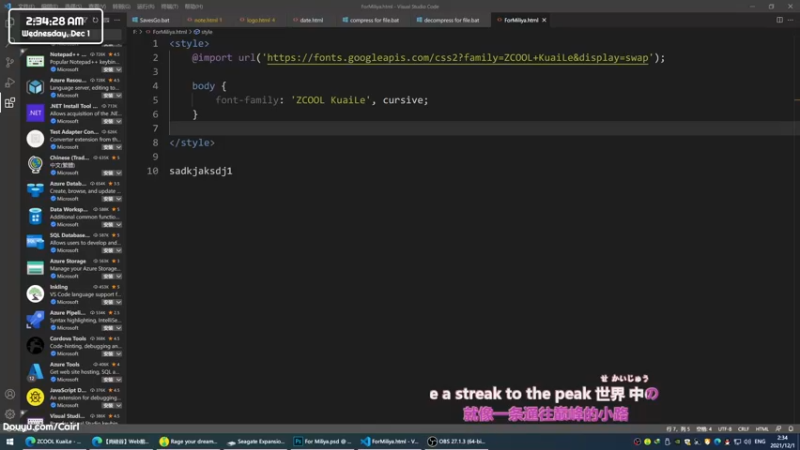Install the Azure Tools extension
The height and width of the screenshot is (450, 800).
point(108,380)
